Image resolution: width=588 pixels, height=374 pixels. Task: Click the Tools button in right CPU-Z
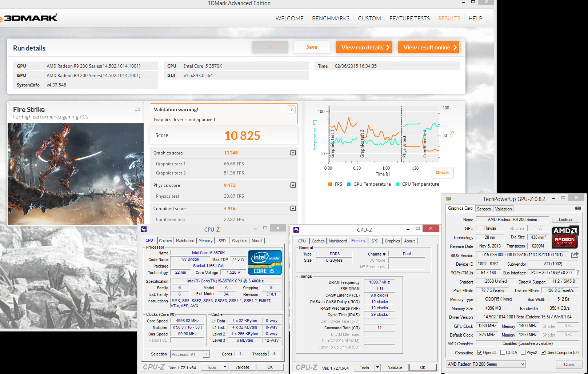364,367
